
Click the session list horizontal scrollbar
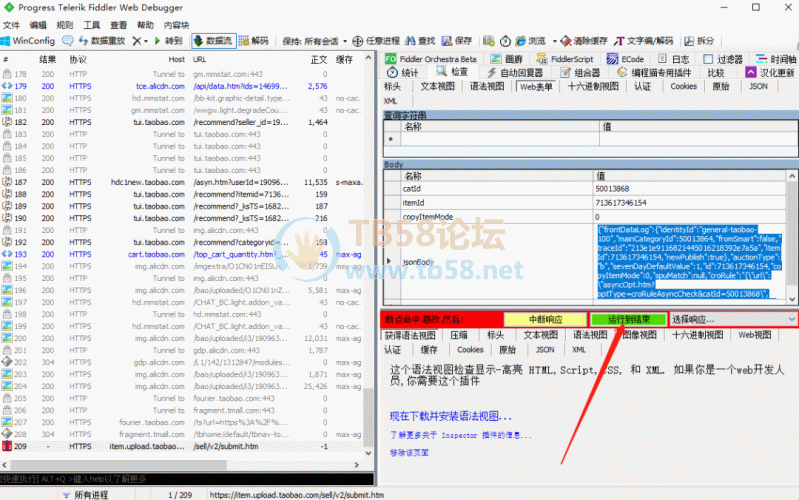coord(118,465)
